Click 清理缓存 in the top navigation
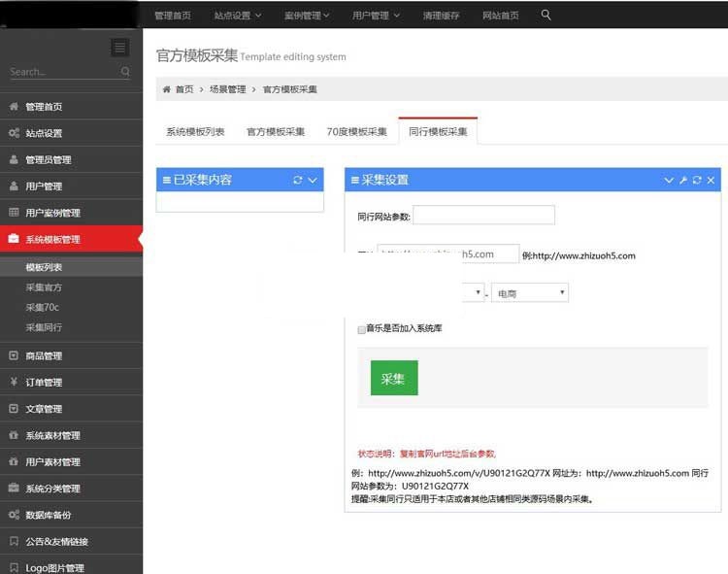Viewport: 728px width, 574px height. pos(443,16)
